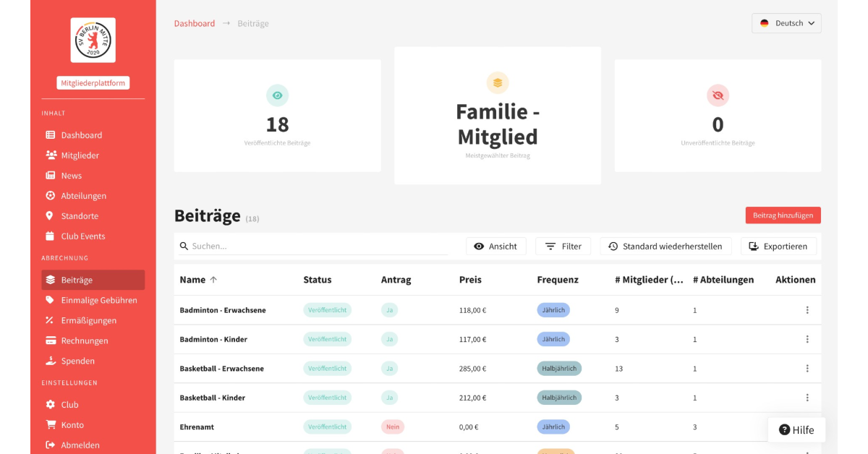Viewport: 868px width, 454px height.
Task: Click red crossed-eye icon above 0
Action: coord(718,95)
